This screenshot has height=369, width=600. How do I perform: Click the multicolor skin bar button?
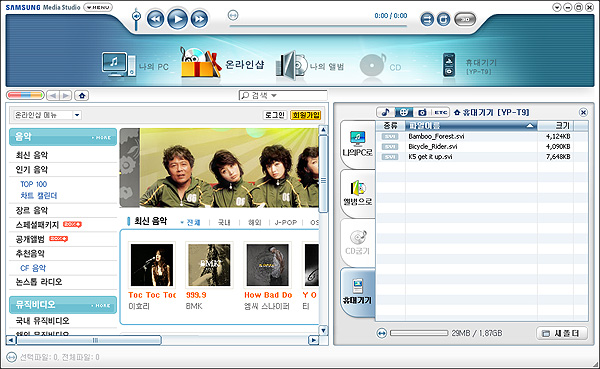click(x=25, y=95)
